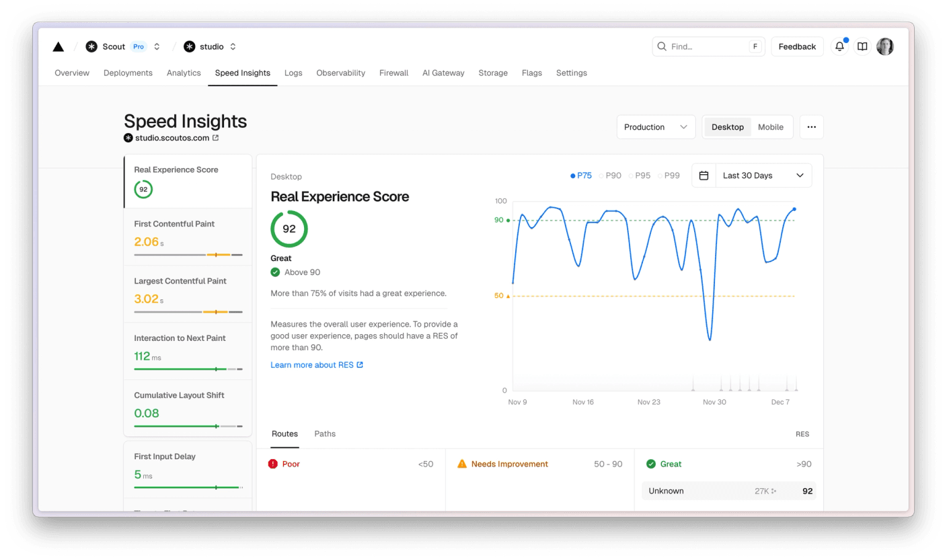Screen dimensions: 947x560
Task: Select the P75 percentile option
Action: pyautogui.click(x=581, y=175)
